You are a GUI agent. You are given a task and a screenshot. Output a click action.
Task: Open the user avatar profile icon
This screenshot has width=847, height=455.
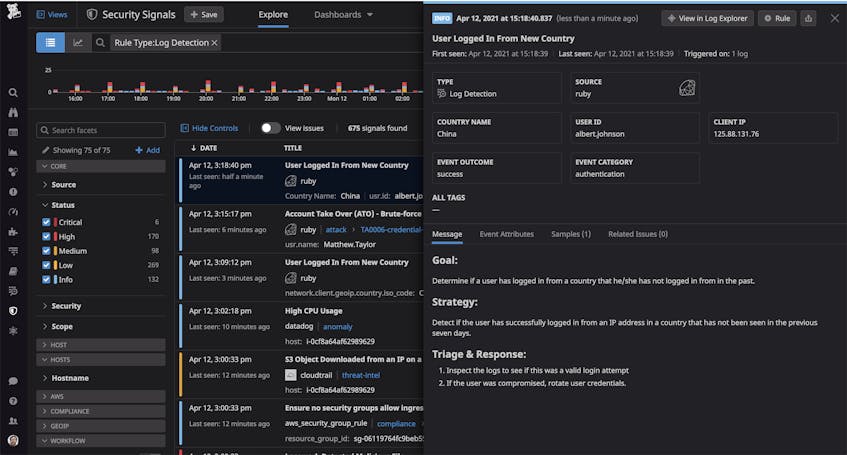click(x=13, y=440)
